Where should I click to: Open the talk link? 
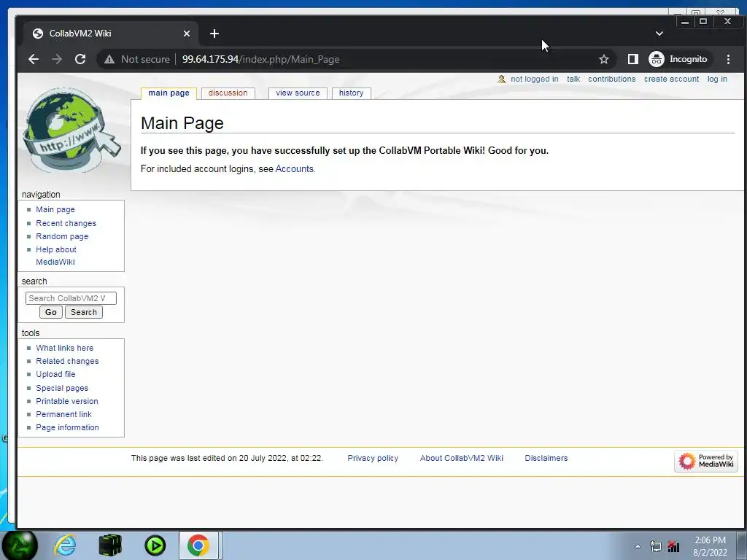pyautogui.click(x=573, y=79)
